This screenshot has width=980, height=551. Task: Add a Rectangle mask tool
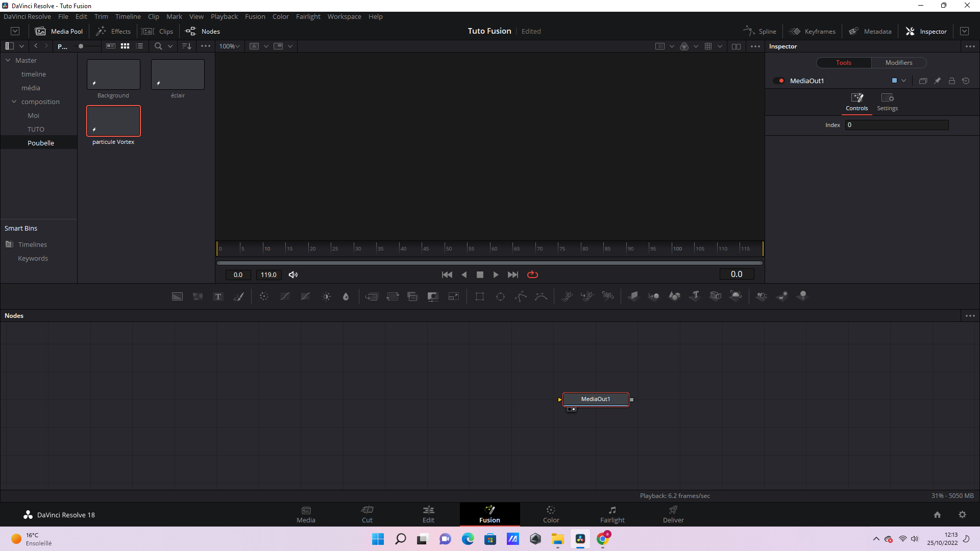[479, 296]
